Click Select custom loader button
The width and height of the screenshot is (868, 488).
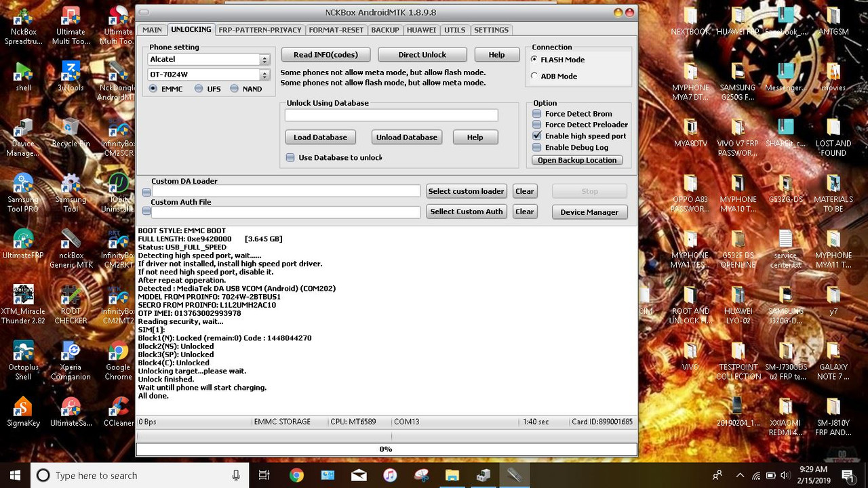point(467,191)
